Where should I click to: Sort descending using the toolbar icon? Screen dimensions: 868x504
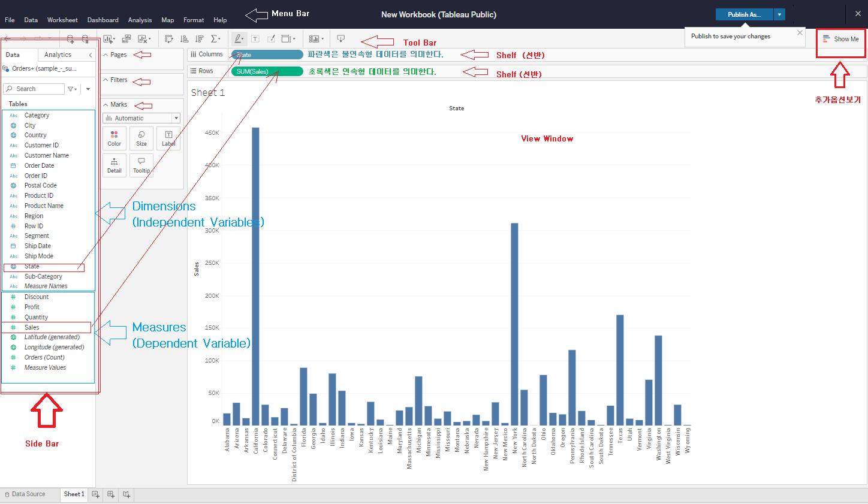point(199,39)
